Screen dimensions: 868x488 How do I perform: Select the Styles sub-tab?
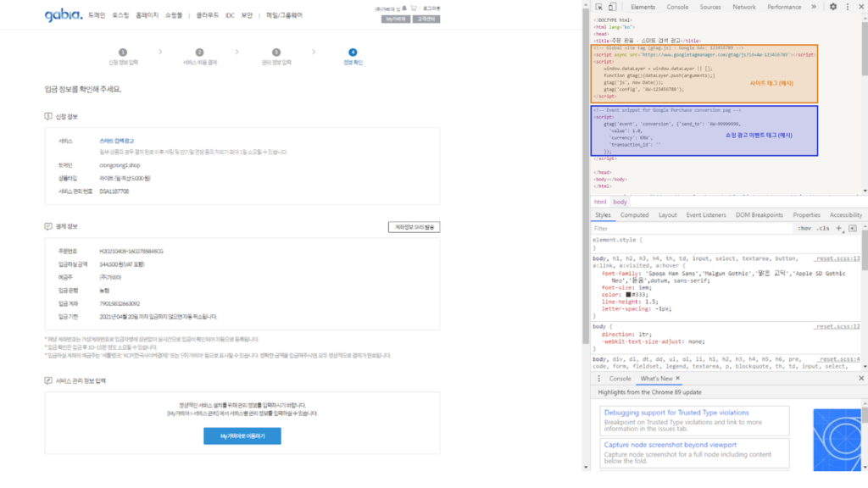(x=603, y=215)
